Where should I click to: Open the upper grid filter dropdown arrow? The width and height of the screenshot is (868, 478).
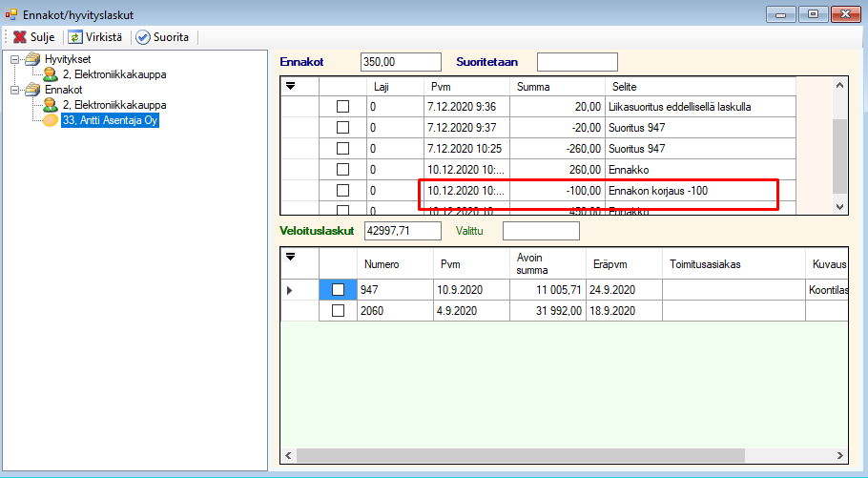click(x=291, y=86)
